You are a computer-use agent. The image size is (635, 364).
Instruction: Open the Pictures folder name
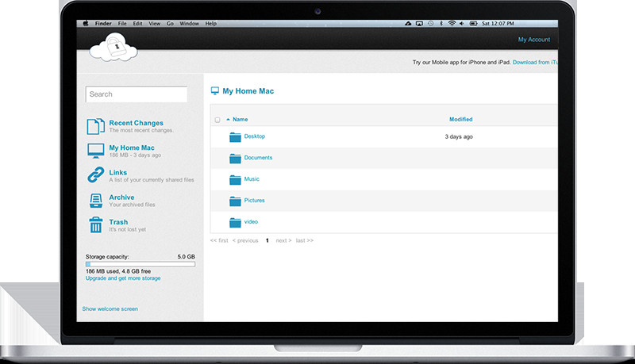[x=254, y=200]
